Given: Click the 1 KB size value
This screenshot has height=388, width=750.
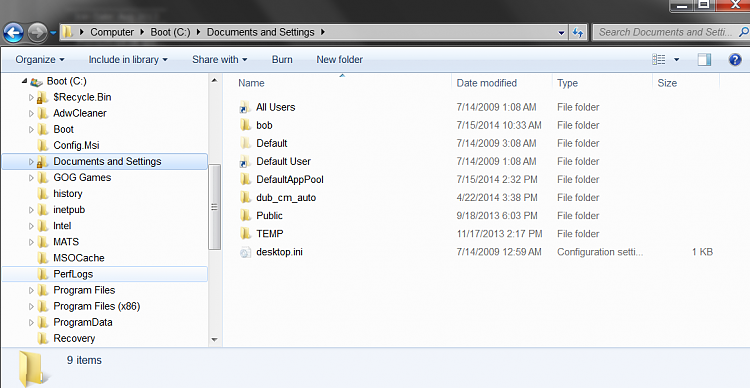Looking at the screenshot, I should [702, 252].
